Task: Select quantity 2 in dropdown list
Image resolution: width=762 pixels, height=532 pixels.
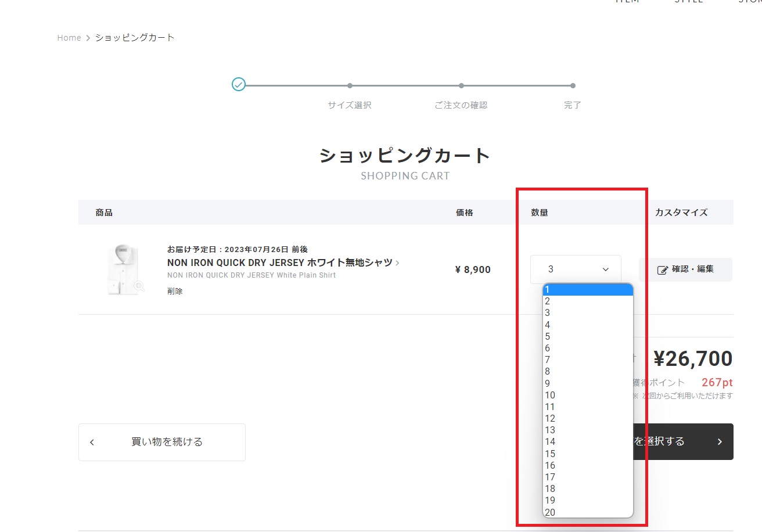Action: click(x=588, y=301)
